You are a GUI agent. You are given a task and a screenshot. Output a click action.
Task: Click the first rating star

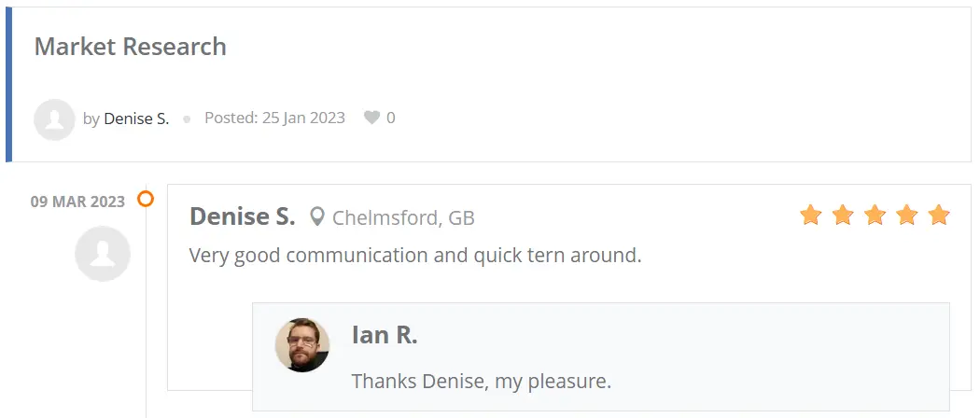click(x=811, y=215)
